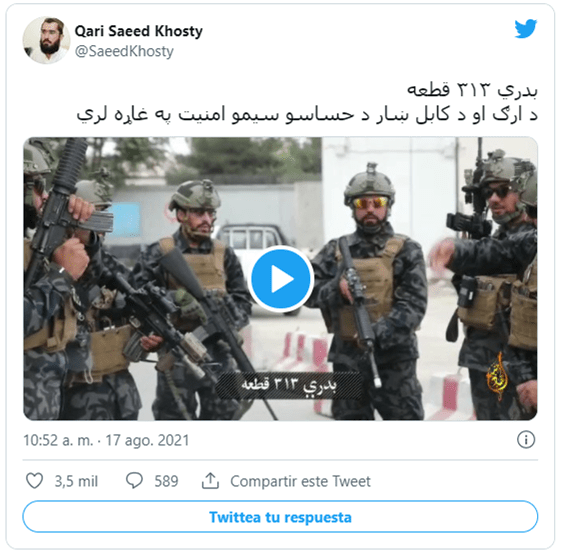Screen dimensions: 561x560
Task: Open Qari Saeed Khosty's profile avatar
Action: pyautogui.click(x=47, y=40)
